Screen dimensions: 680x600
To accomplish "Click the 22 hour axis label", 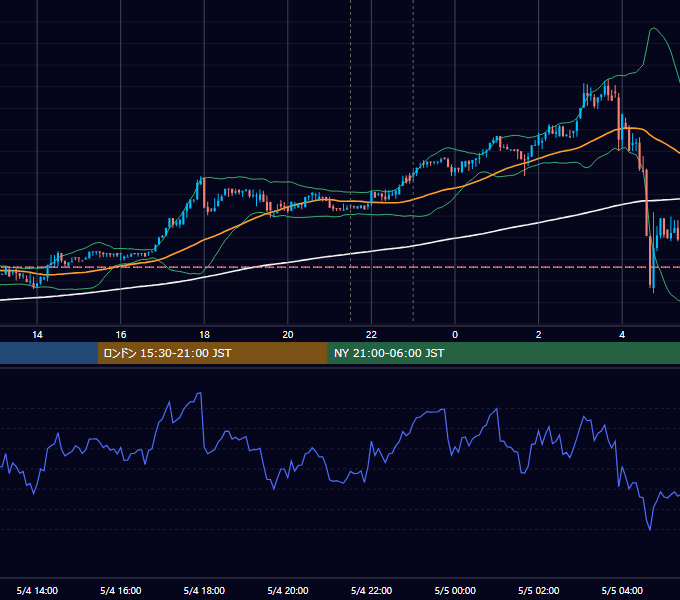I will coord(371,335).
